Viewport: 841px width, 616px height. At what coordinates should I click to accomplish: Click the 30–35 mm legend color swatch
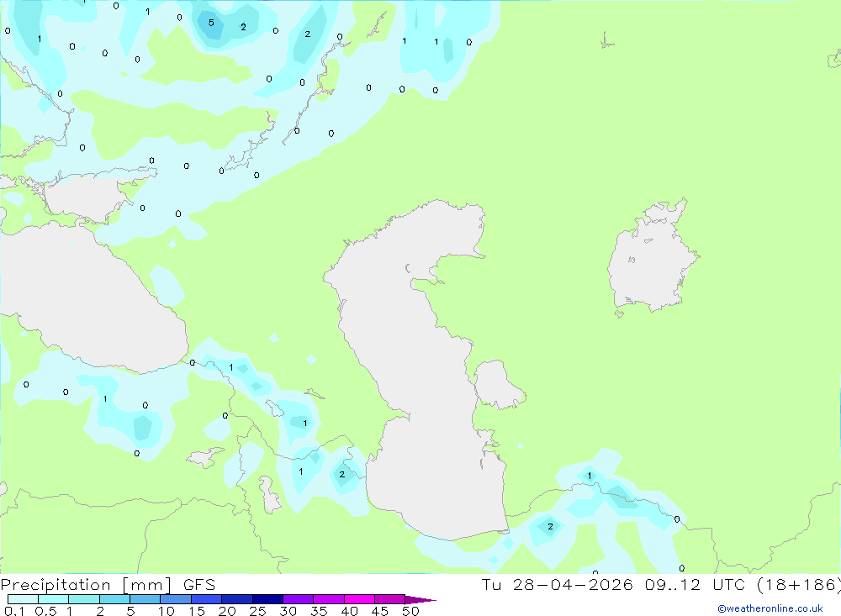[x=299, y=599]
